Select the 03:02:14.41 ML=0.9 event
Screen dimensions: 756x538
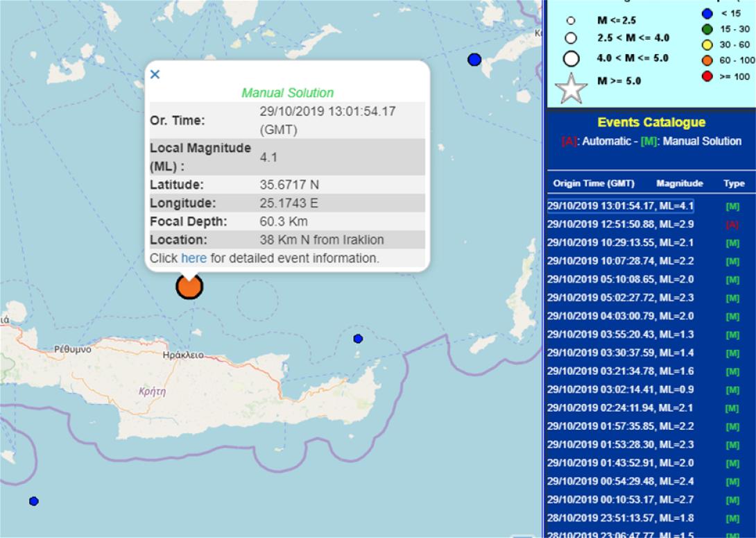coord(620,389)
